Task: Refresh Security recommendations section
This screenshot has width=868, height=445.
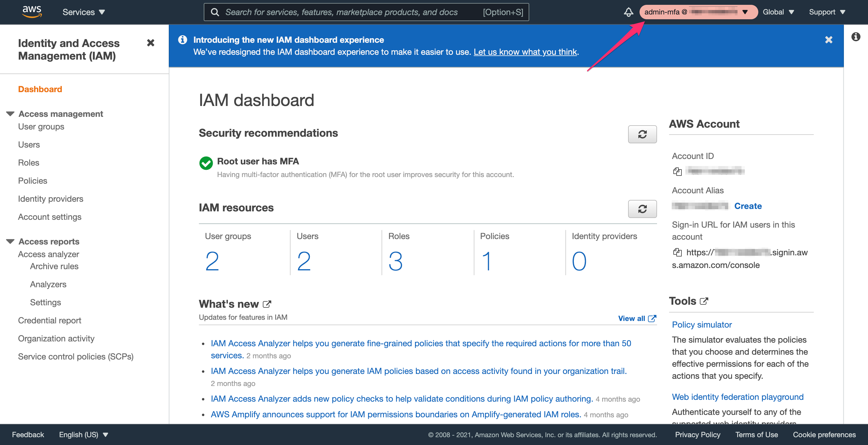Action: tap(642, 134)
